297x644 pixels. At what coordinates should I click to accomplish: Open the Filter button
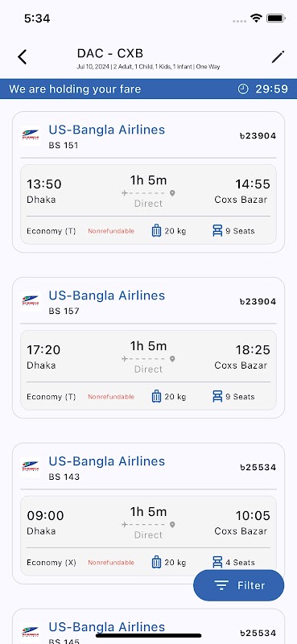pyautogui.click(x=239, y=585)
